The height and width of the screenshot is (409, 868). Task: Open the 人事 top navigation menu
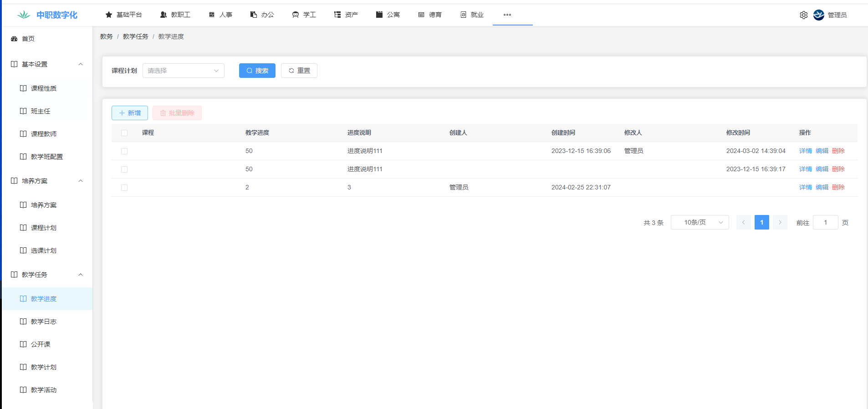click(x=221, y=15)
